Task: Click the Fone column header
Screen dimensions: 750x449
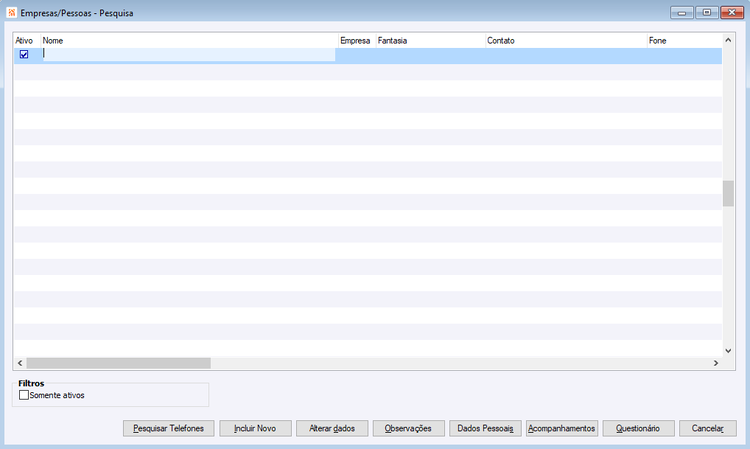Action: [x=684, y=41]
